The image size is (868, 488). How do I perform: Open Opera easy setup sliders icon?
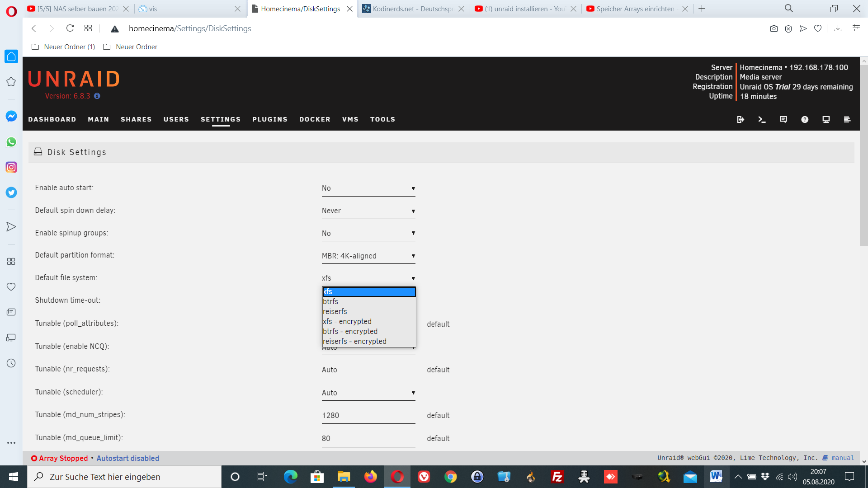tap(856, 28)
